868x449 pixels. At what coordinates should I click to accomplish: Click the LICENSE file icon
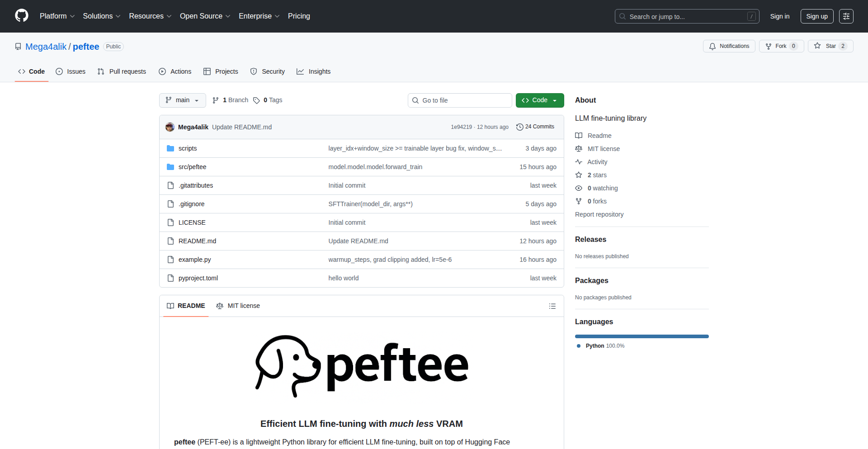[x=170, y=222]
